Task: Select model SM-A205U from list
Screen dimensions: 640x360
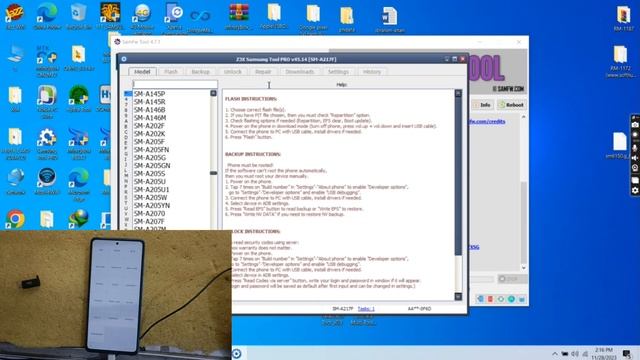Action: pyautogui.click(x=150, y=182)
